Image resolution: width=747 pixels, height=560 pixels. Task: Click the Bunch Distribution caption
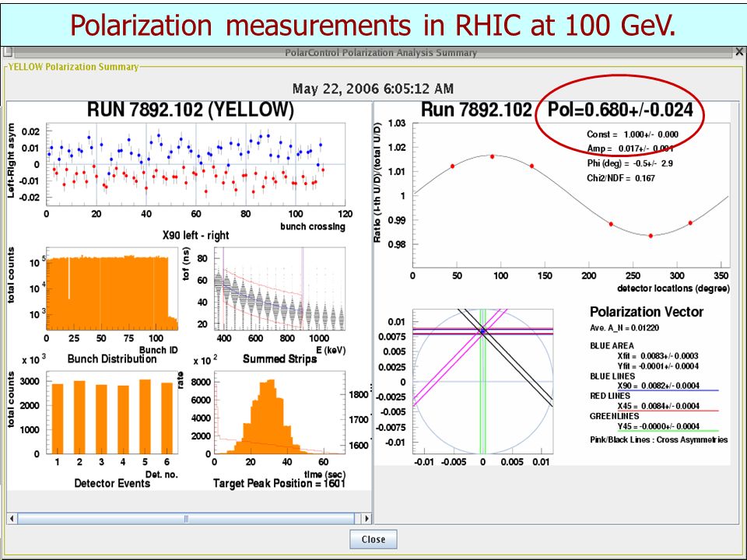point(112,359)
